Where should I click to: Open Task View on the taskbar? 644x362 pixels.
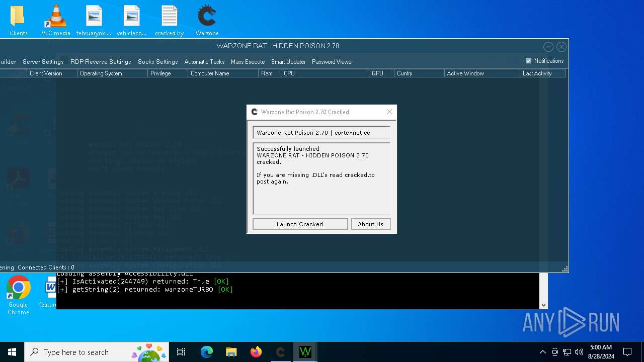tap(181, 352)
